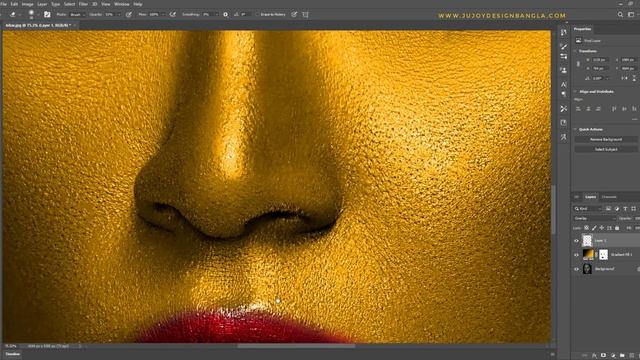
Task: Lock all padlock icon in Layers
Action: tap(617, 228)
